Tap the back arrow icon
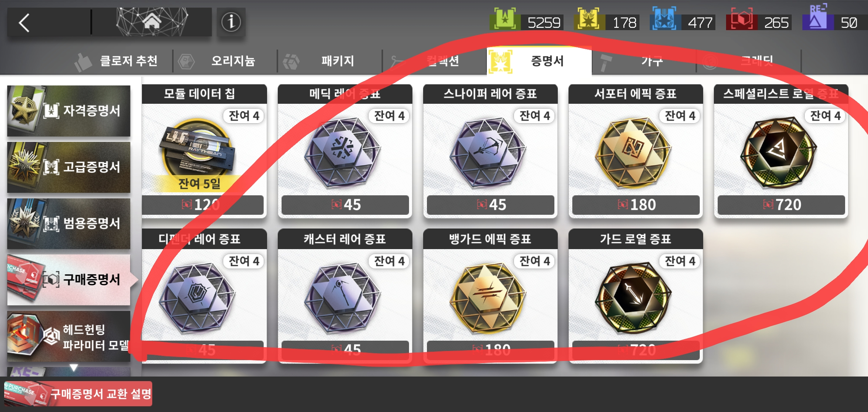The image size is (868, 412). pos(24,23)
